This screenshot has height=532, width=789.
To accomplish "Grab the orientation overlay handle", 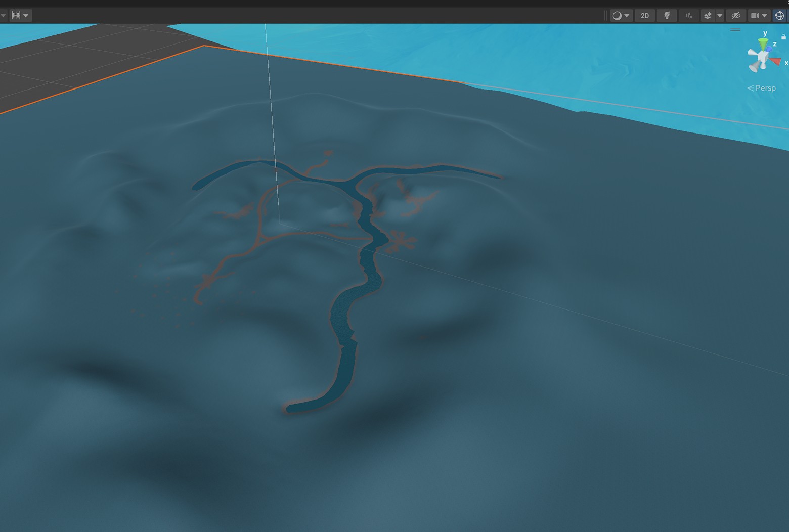I will pos(735,30).
